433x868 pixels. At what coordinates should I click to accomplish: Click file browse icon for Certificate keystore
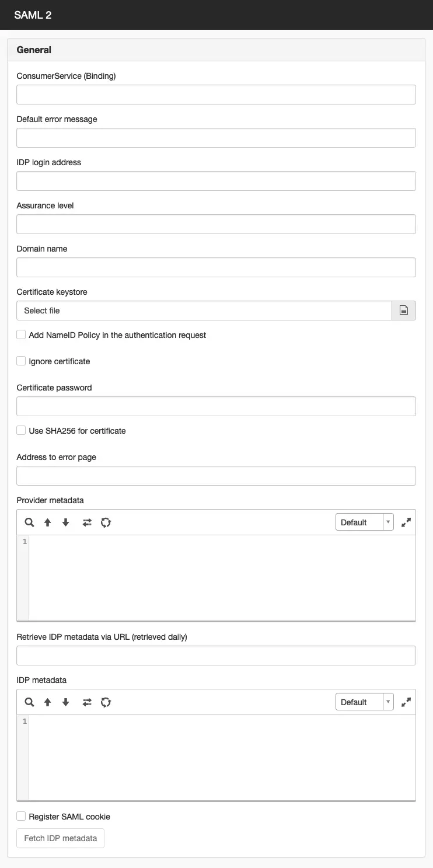404,311
